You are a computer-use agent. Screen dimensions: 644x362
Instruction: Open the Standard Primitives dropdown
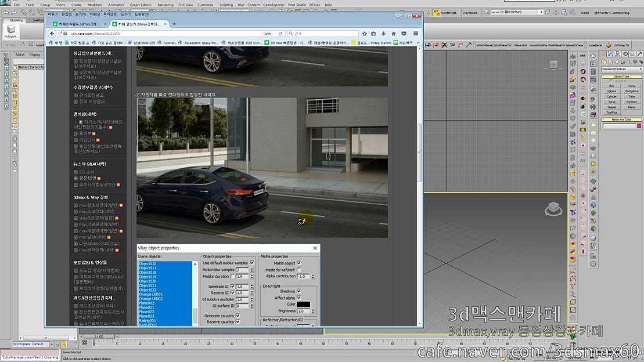click(623, 69)
